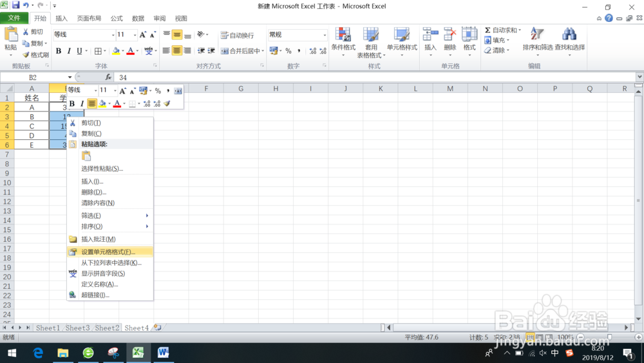Image resolution: width=644 pixels, height=363 pixels.
Task: Expand the Fill (填充) dropdown
Action: (508, 40)
